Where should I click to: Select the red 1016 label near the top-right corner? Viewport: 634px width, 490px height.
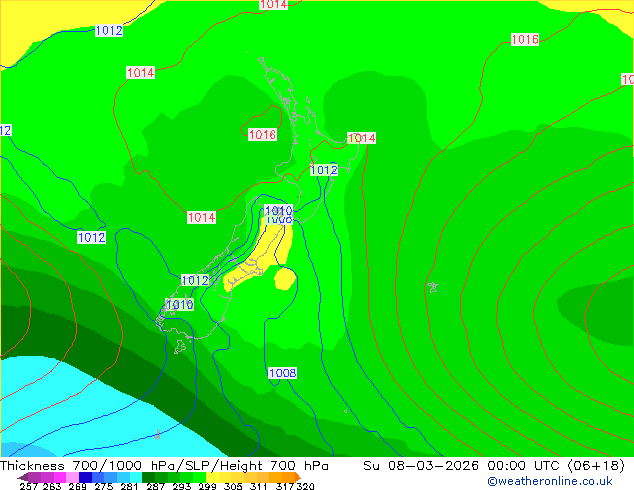tap(525, 40)
